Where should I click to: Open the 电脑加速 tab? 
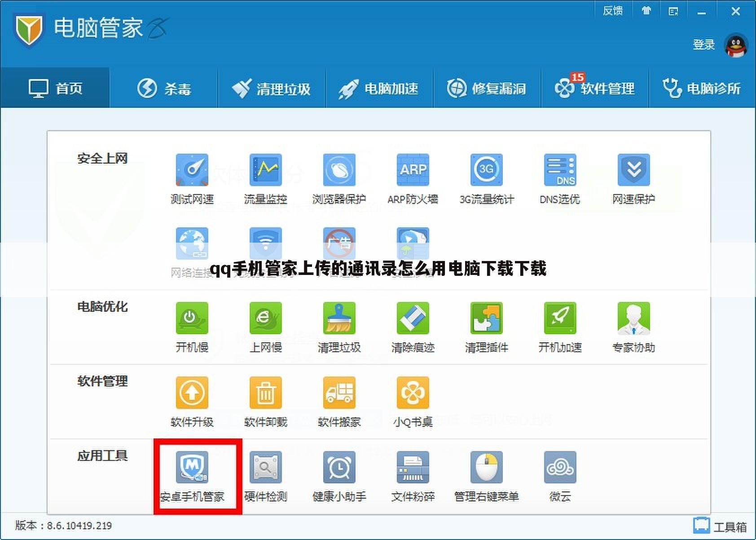[x=379, y=88]
